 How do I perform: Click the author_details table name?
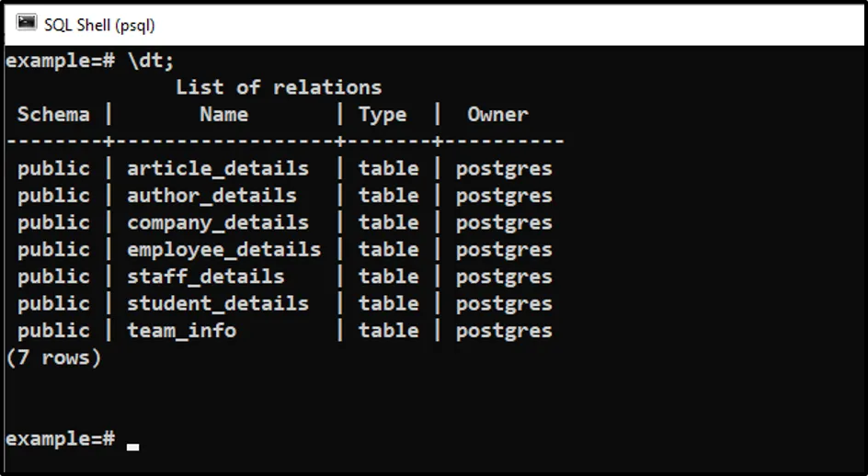click(211, 196)
